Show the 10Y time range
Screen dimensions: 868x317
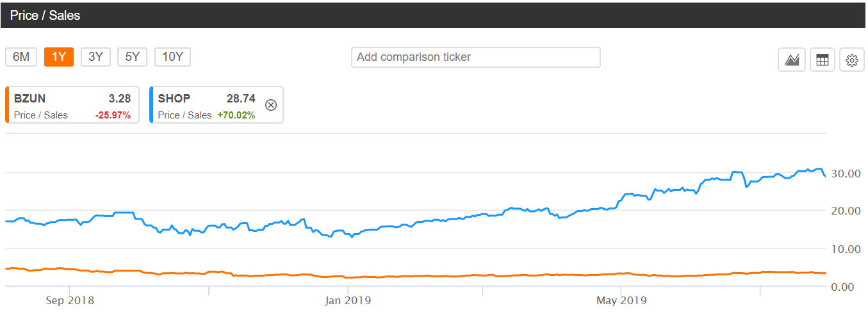click(172, 56)
